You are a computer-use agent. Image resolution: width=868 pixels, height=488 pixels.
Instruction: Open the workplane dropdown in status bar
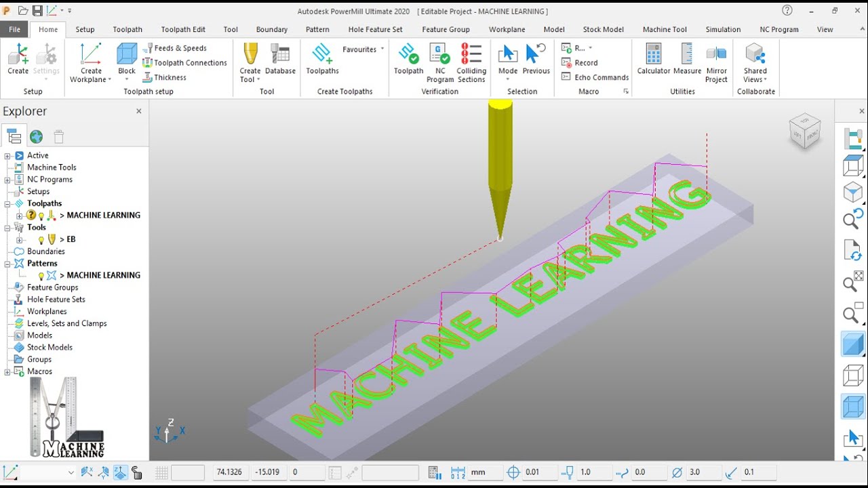tap(71, 472)
